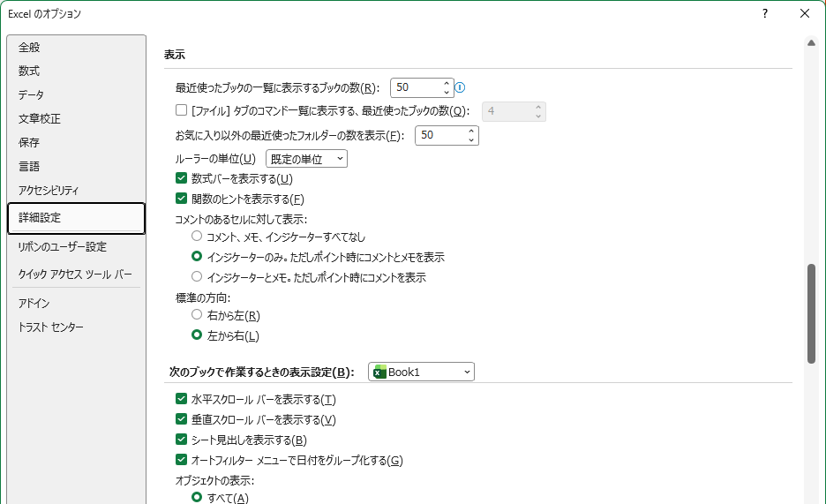Image resolution: width=826 pixels, height=504 pixels.
Task: Select インジケーターとメモ radio option
Action: pyautogui.click(x=197, y=276)
